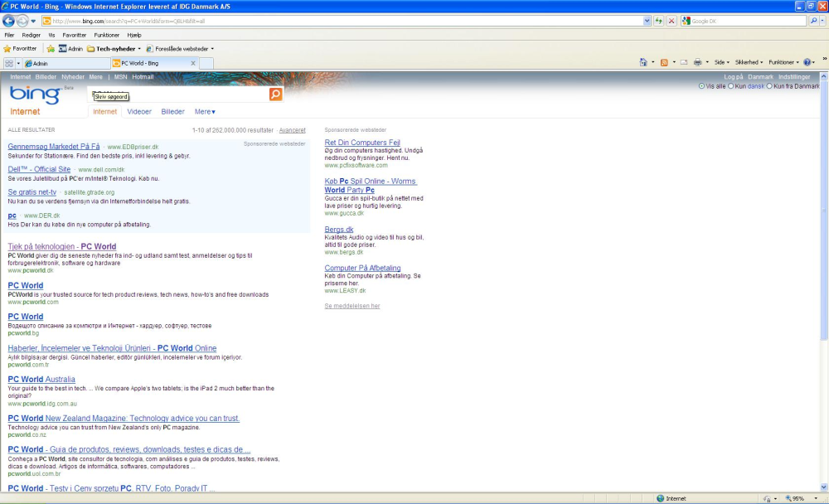Click the 'Avanceret' advanced search link
Viewport: 829px width, 504px height.
pyautogui.click(x=292, y=130)
